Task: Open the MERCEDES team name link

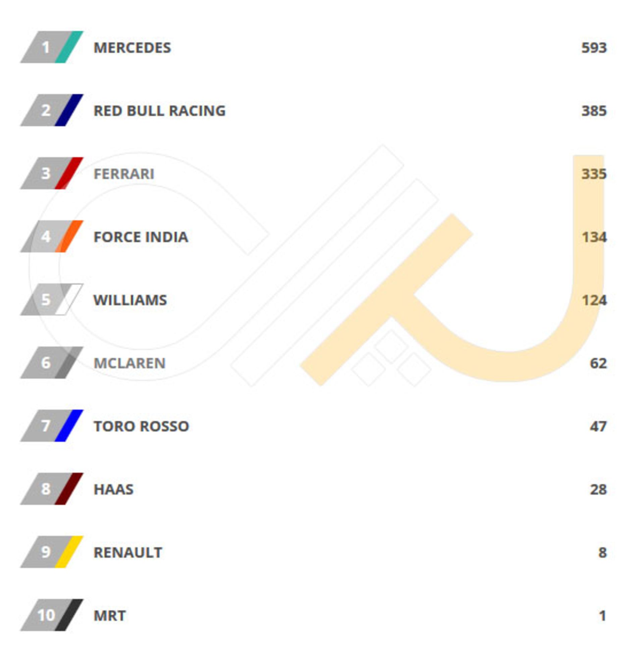Action: (x=132, y=48)
